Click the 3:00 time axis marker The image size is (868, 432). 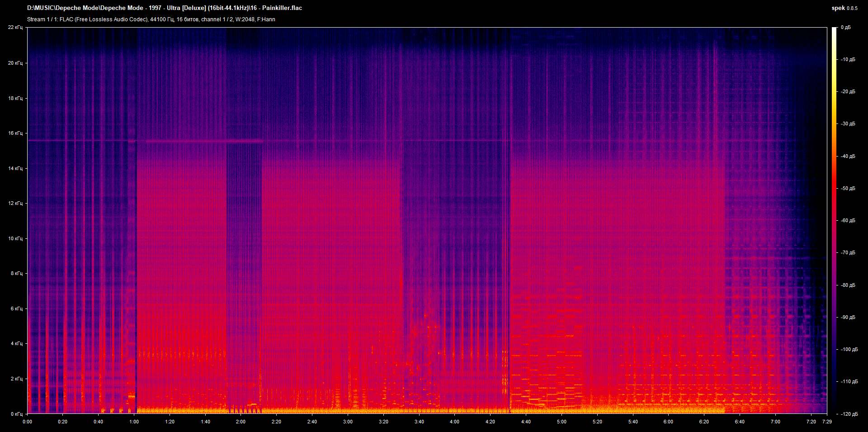click(348, 422)
